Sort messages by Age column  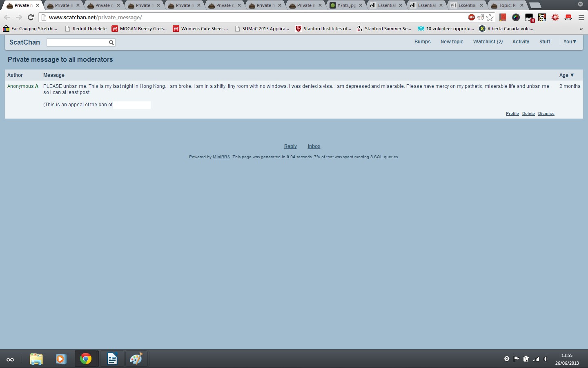pyautogui.click(x=566, y=75)
